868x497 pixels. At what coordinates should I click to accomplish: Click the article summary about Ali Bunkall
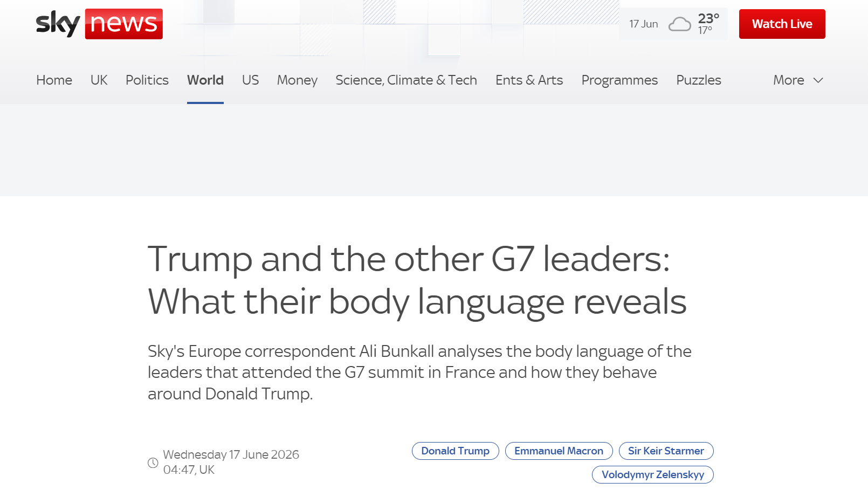pos(419,372)
